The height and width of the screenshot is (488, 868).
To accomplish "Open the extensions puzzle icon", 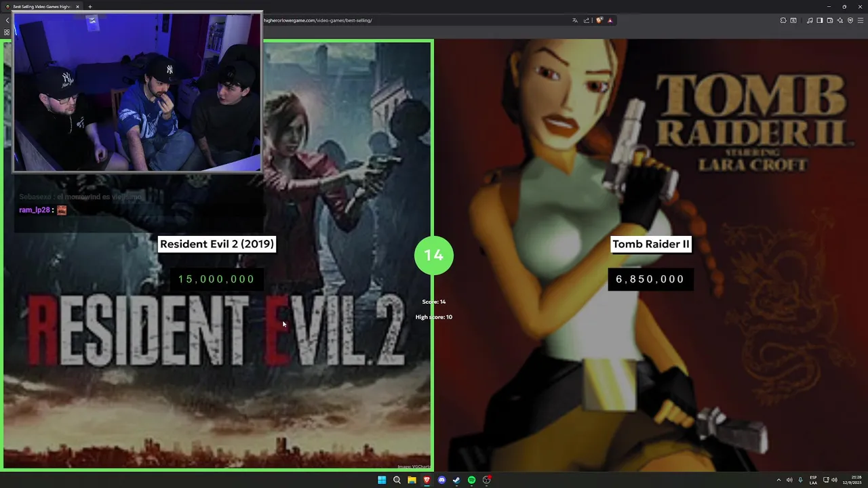I will tap(783, 20).
